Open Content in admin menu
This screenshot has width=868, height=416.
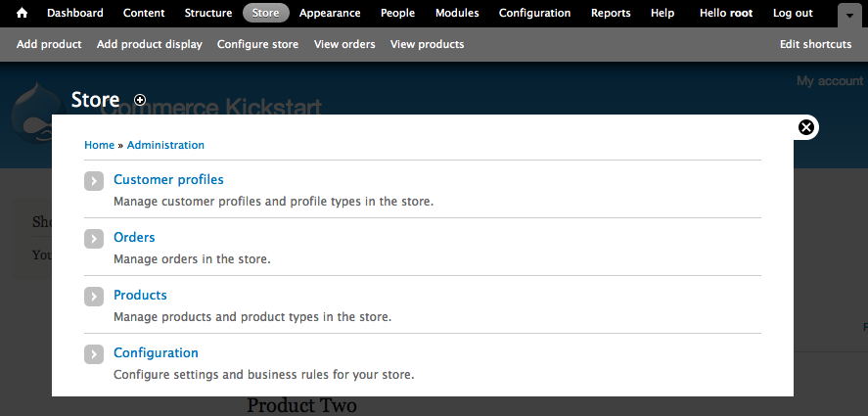[x=144, y=13]
